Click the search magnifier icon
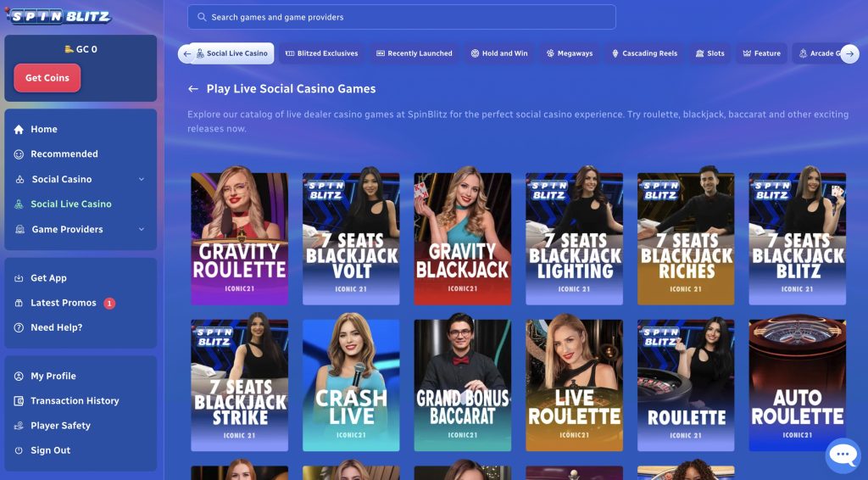868x480 pixels. click(x=202, y=17)
